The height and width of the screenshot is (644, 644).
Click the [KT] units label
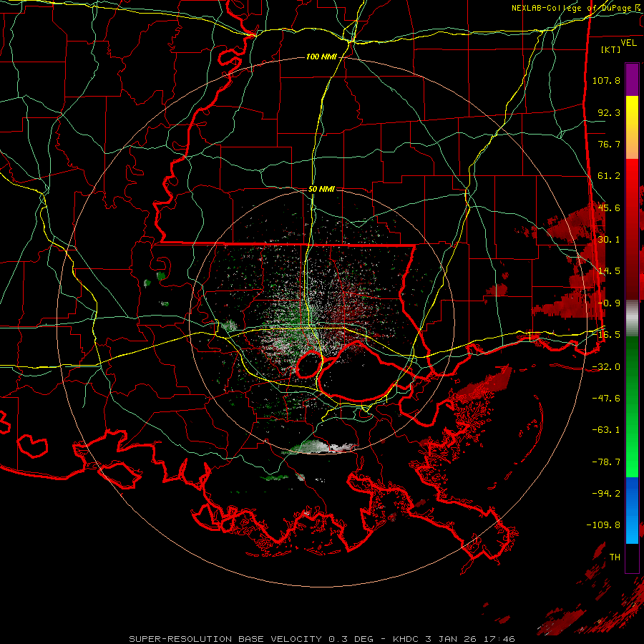610,49
